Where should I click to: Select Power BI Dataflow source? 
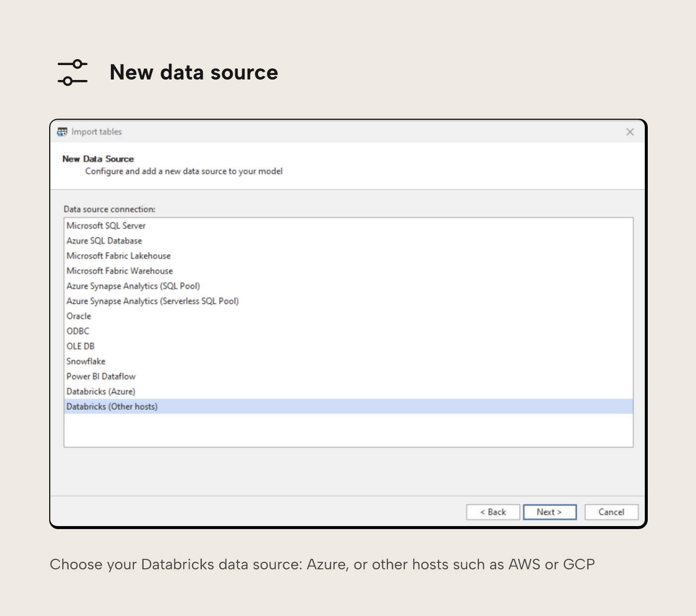point(348,376)
